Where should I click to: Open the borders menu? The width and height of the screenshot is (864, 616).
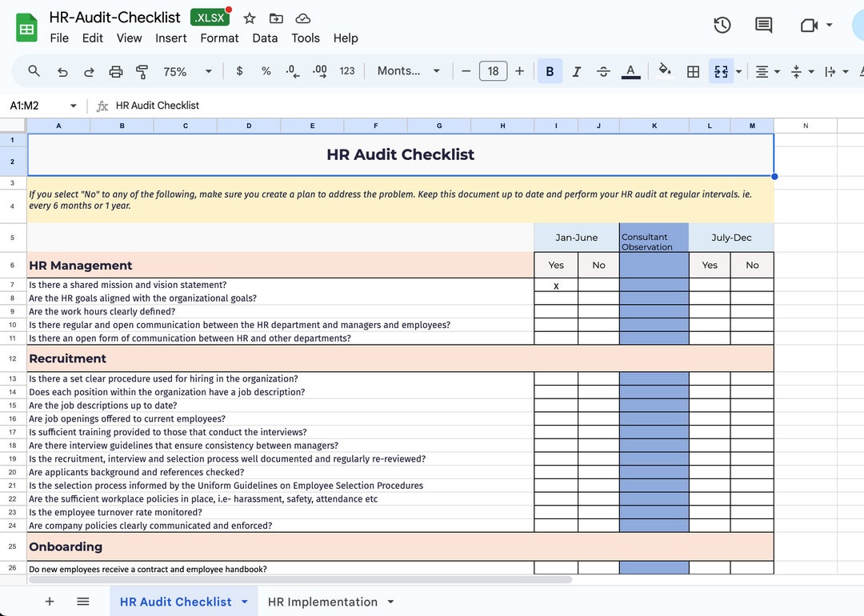pyautogui.click(x=693, y=70)
